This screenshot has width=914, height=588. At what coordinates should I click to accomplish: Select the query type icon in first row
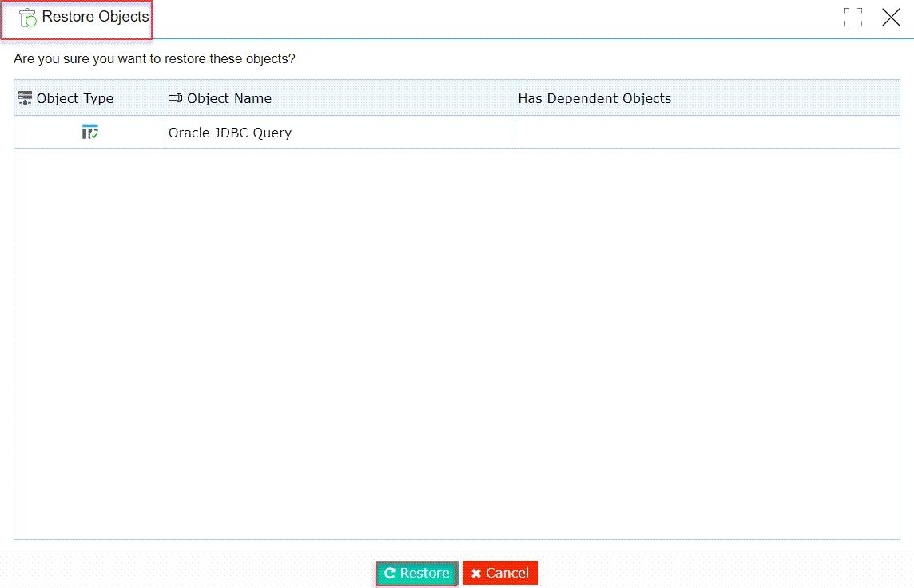tap(89, 132)
